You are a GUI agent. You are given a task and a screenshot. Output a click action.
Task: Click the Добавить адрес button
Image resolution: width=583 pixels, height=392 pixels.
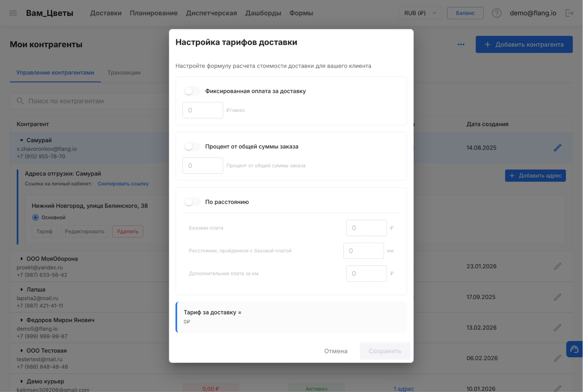[x=535, y=176]
